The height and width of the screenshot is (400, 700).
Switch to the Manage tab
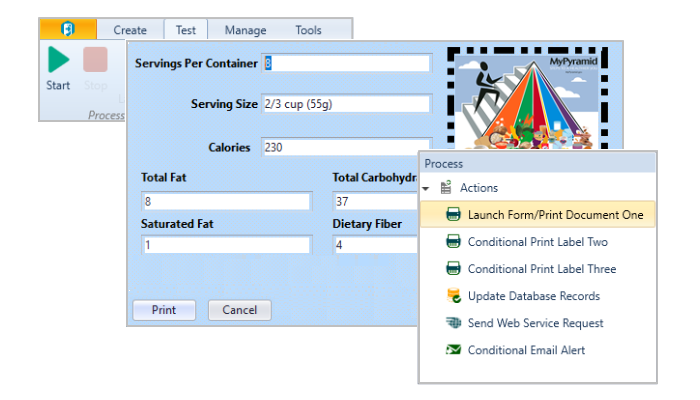pos(245,30)
